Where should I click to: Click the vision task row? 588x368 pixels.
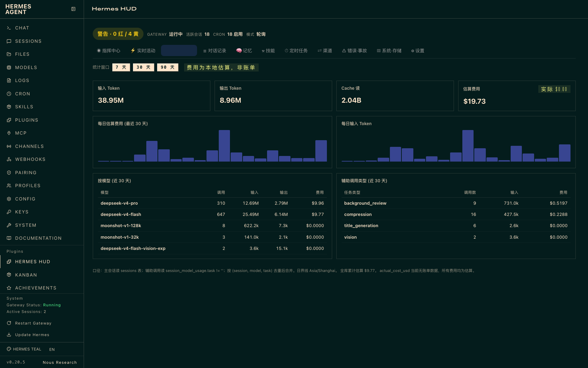456,237
